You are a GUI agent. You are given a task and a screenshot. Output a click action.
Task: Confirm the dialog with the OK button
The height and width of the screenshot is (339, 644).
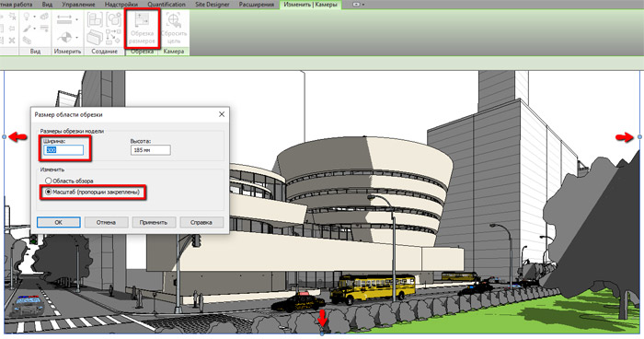click(58, 222)
